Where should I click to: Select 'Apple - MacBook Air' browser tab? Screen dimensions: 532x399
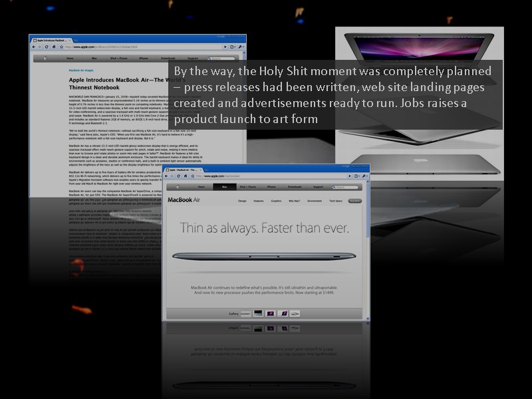pyautogui.click(x=183, y=170)
